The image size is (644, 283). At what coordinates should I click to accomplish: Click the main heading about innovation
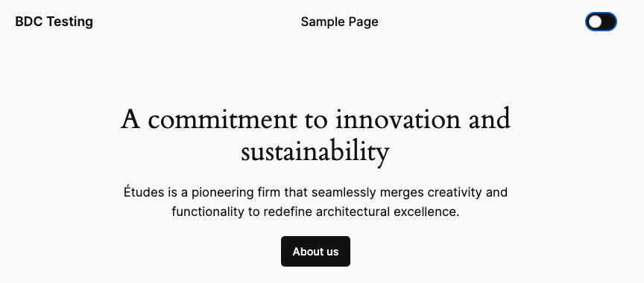coord(315,136)
